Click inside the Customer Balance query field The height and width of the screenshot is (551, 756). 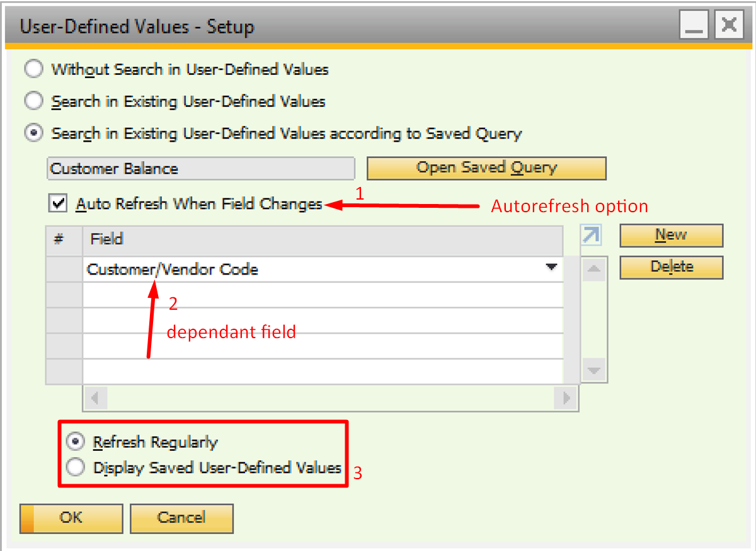tap(200, 168)
